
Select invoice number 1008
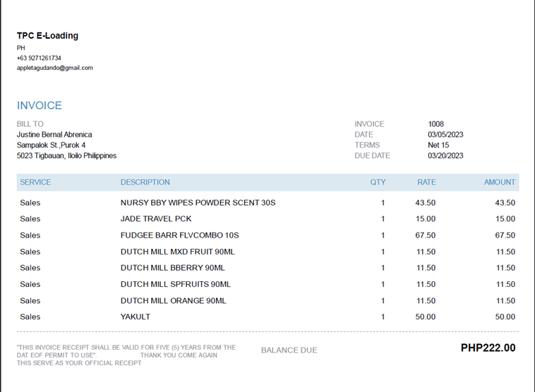[x=435, y=124]
